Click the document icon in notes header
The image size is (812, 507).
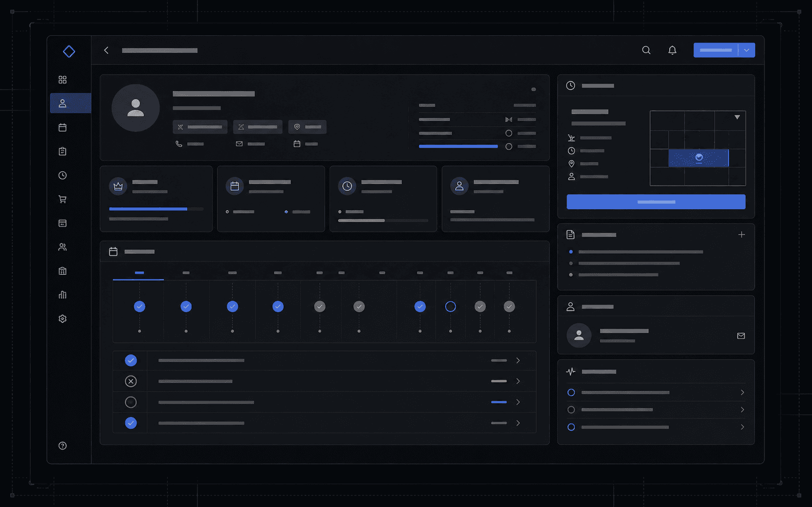click(x=570, y=235)
